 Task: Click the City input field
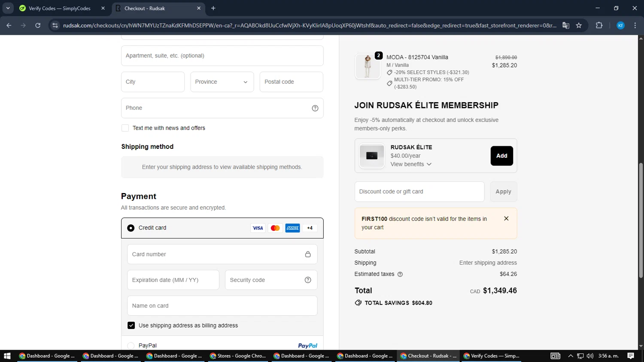(153, 82)
